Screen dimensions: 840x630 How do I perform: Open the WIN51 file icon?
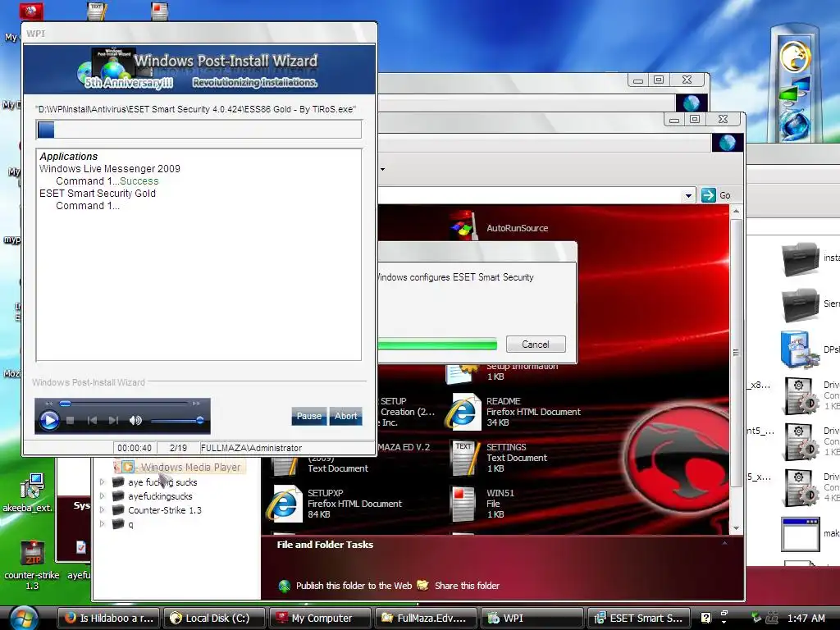[463, 504]
